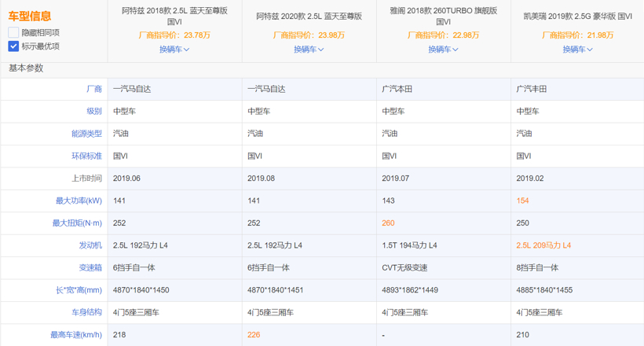Click the 基本参数 section header
This screenshot has width=644, height=346.
pos(26,68)
